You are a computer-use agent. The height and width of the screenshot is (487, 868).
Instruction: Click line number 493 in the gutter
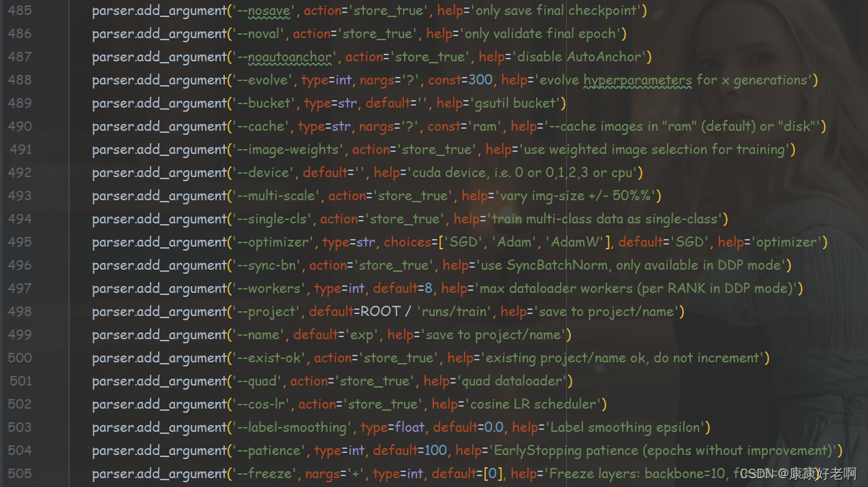20,195
